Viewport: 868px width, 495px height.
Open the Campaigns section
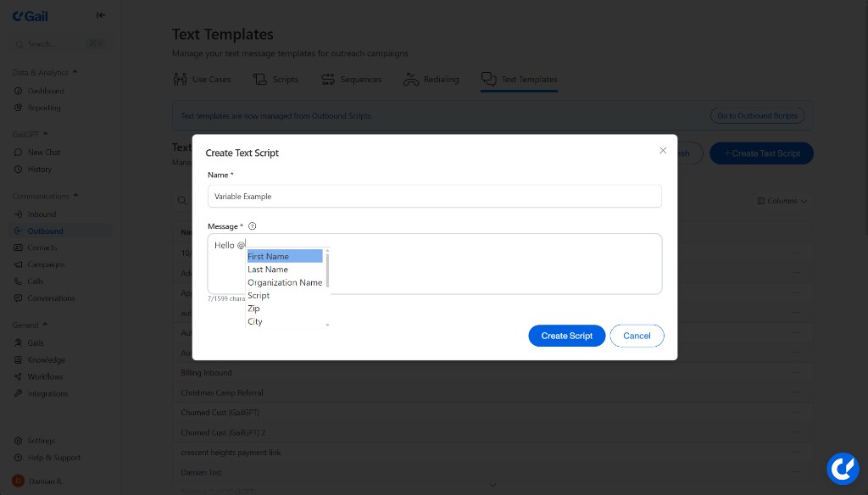coord(46,264)
